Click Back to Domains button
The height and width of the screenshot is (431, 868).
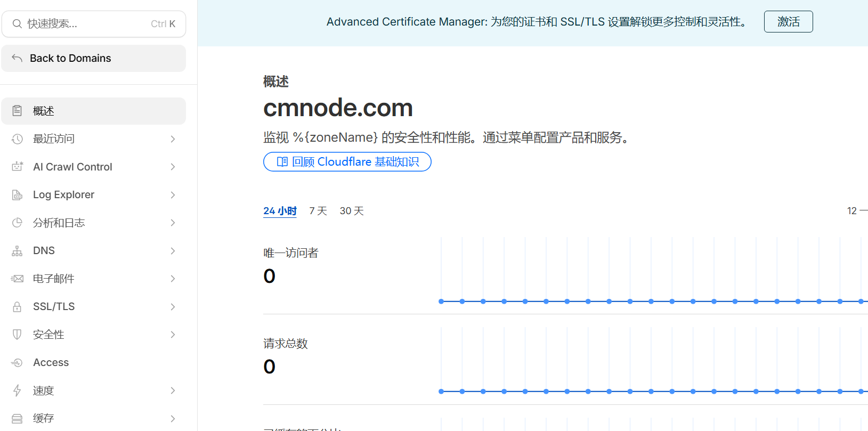[x=93, y=58]
